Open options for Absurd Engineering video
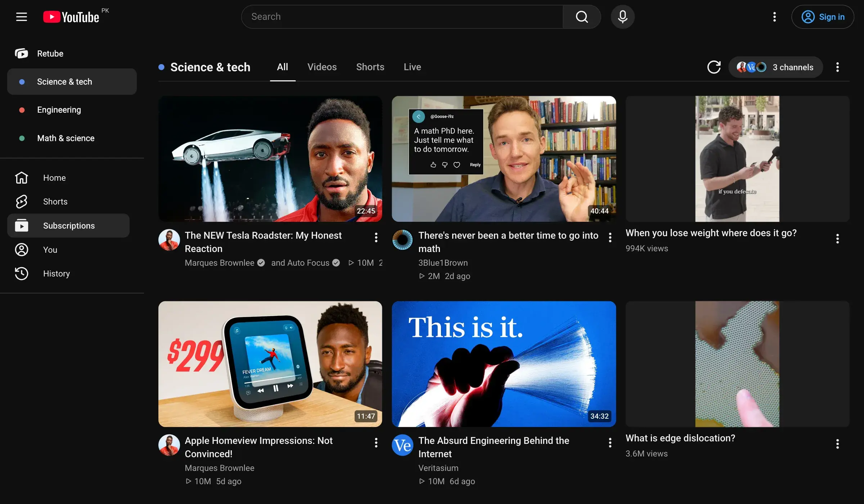Viewport: 864px width, 504px height. 610,443
